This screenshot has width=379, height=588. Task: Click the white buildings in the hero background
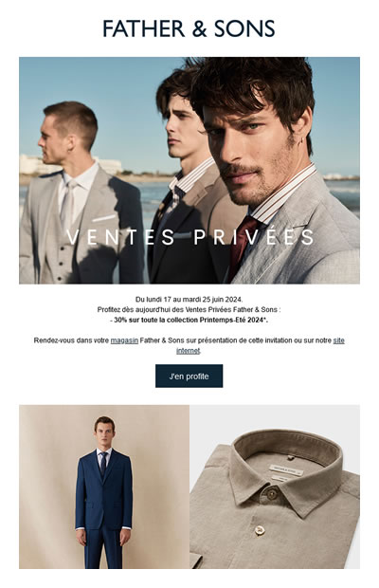pyautogui.click(x=71, y=165)
